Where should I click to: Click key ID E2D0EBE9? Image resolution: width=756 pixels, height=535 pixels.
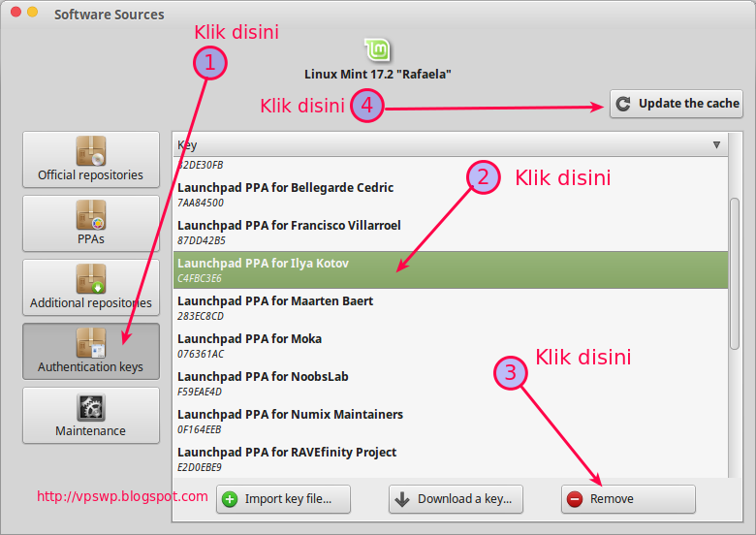[200, 467]
